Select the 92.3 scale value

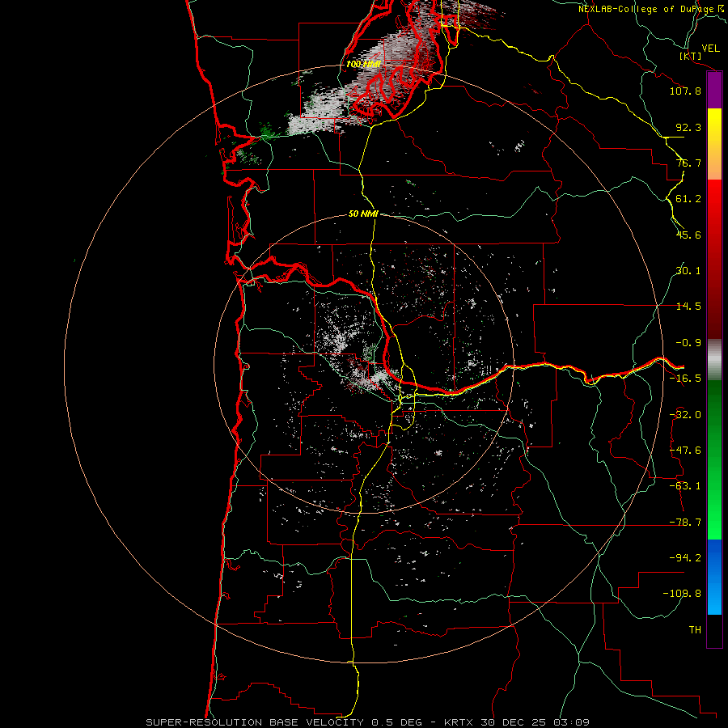[688, 127]
